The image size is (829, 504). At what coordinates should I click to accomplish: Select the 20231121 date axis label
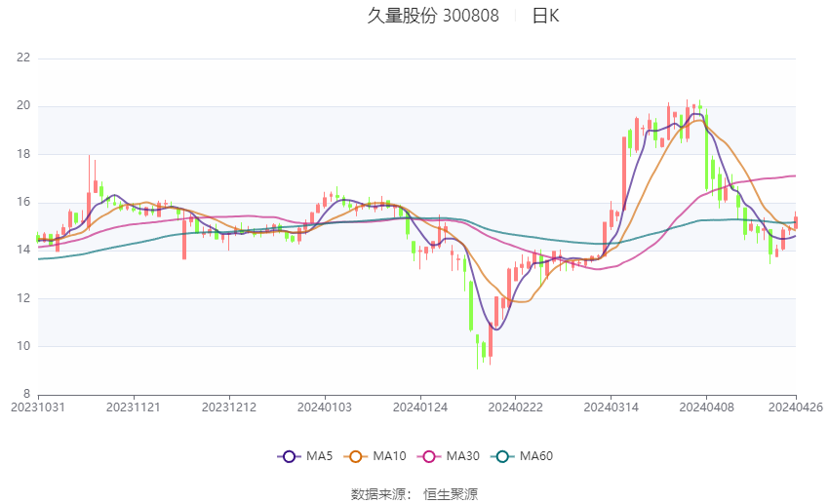134,407
